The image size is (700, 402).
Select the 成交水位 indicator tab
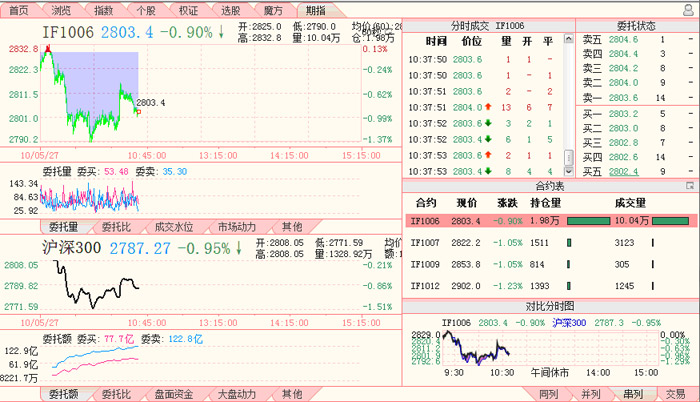pos(174,226)
